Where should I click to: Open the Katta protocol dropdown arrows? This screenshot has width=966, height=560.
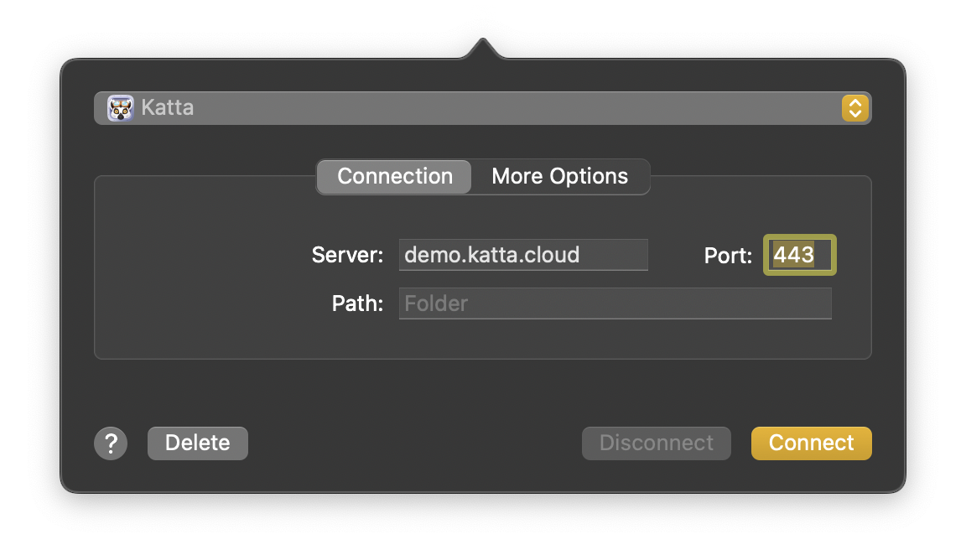(855, 108)
